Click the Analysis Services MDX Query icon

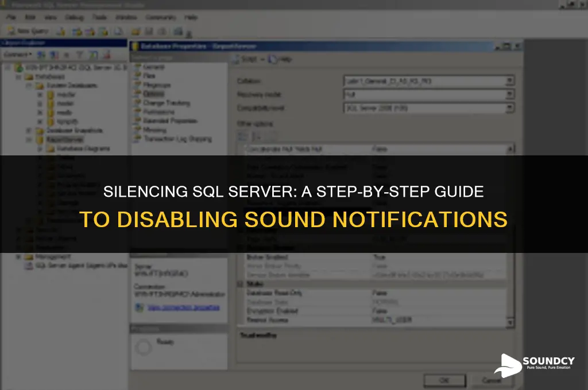point(78,32)
